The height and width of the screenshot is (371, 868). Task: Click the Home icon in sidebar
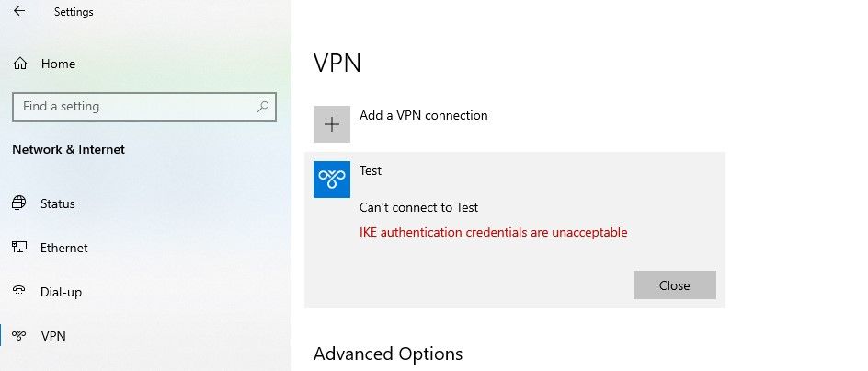click(x=19, y=64)
